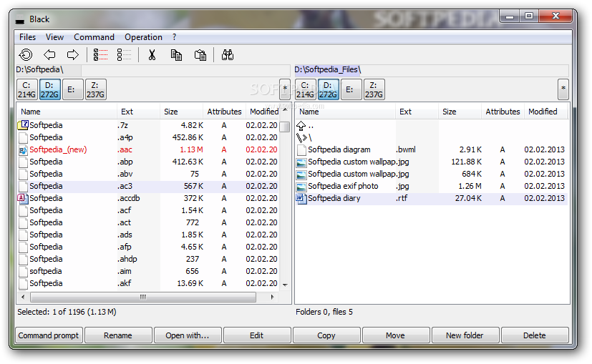The height and width of the screenshot is (364, 592).
Task: Sort right panel by Attributes column
Action: [503, 112]
